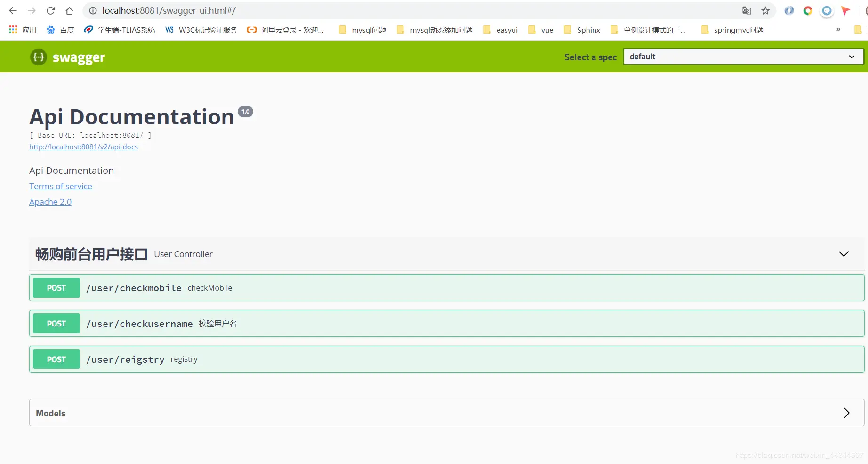Open the Sphinx bookmark folder
The image size is (868, 464).
[x=582, y=30]
